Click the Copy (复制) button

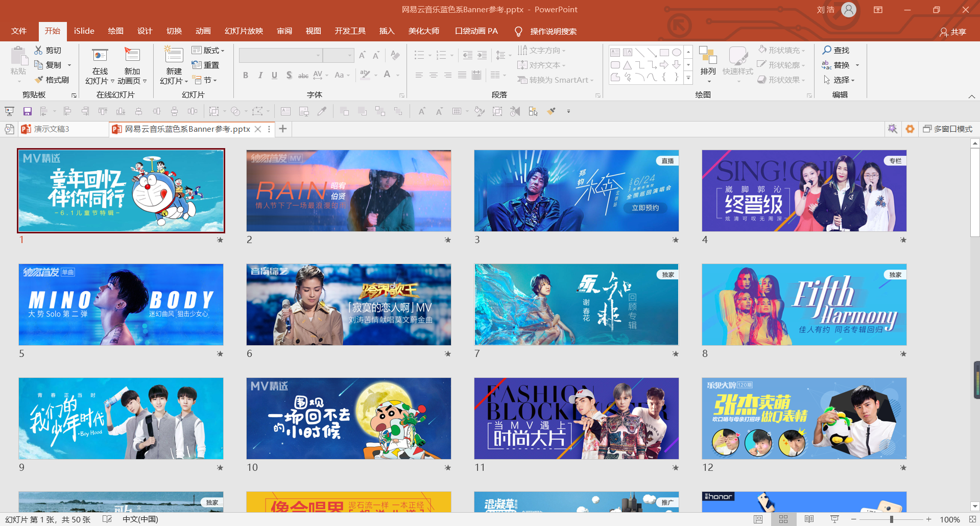pyautogui.click(x=49, y=65)
